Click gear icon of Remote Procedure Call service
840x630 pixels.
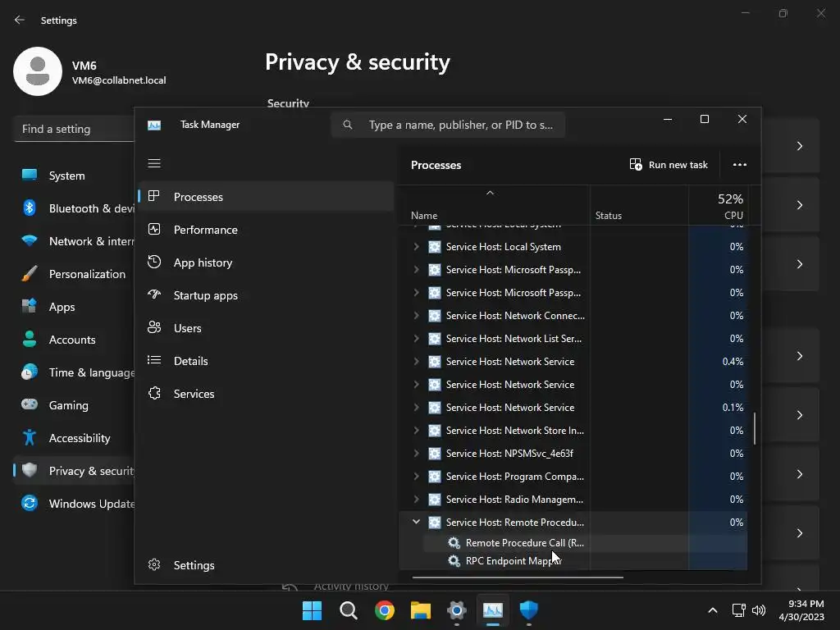pos(454,543)
